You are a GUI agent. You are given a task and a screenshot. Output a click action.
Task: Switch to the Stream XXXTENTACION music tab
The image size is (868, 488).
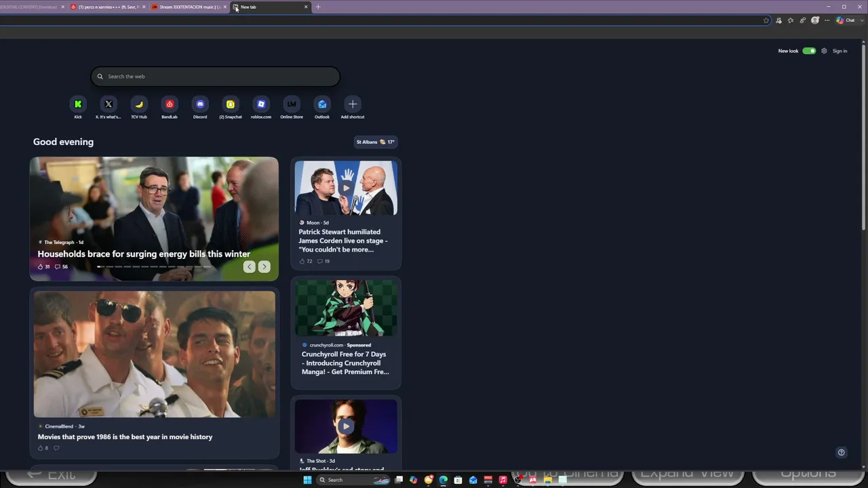point(190,7)
